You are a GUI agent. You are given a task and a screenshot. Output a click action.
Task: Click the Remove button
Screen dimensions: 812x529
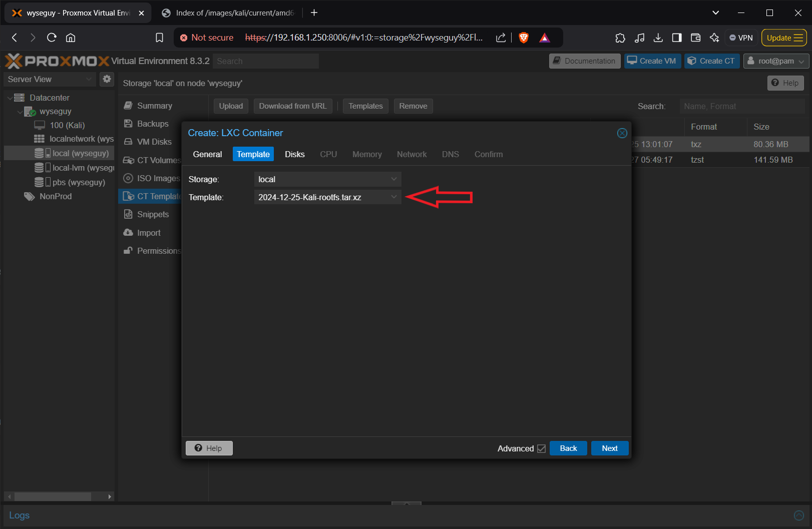413,106
